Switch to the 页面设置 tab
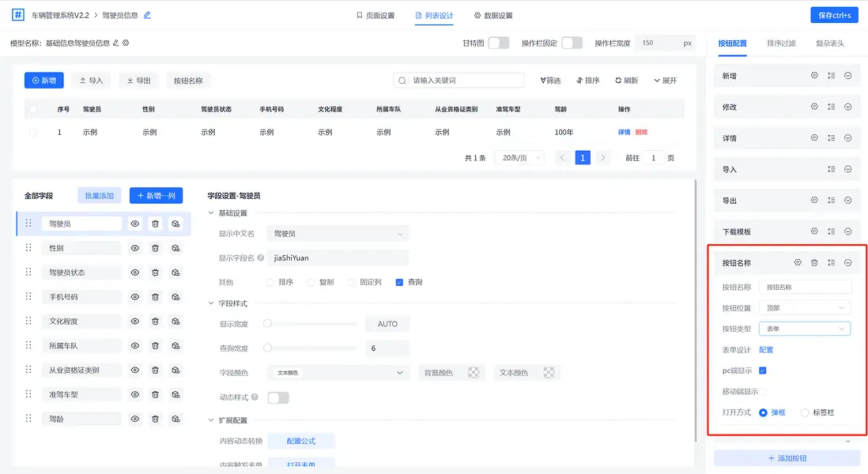 (376, 16)
